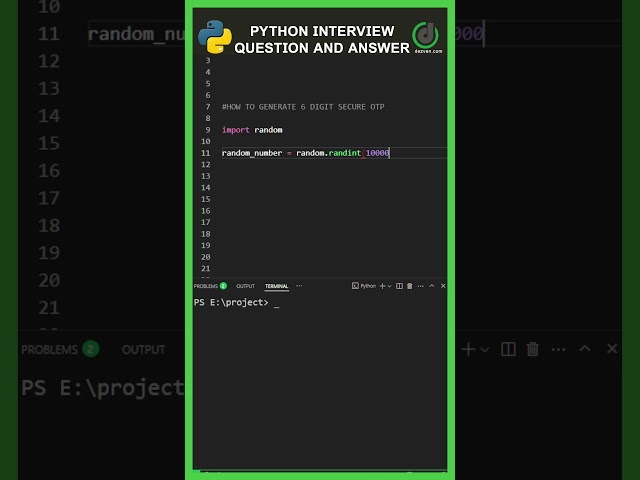
Task: Click random_nu text in the blurred background line 11
Action: click(136, 34)
